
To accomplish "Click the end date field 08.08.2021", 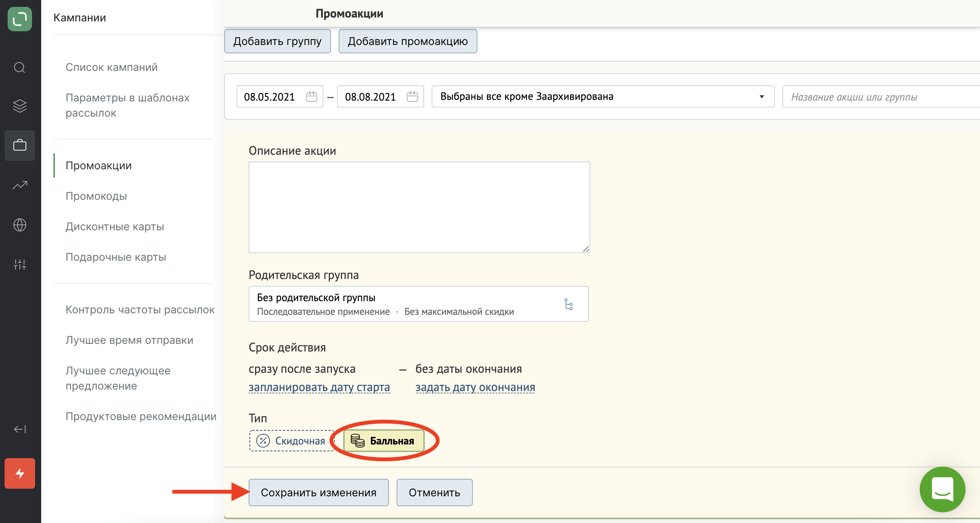I will pos(380,96).
